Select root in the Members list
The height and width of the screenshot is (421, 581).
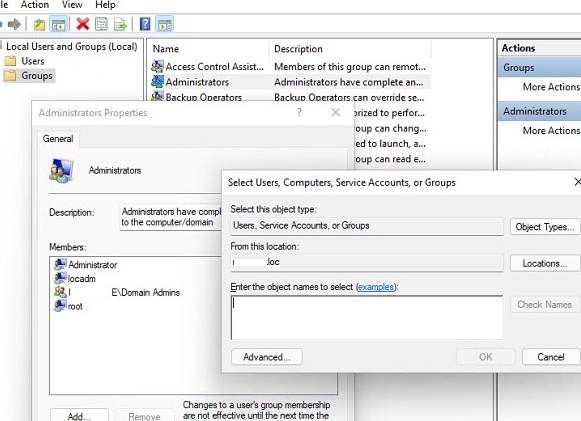pyautogui.click(x=75, y=306)
